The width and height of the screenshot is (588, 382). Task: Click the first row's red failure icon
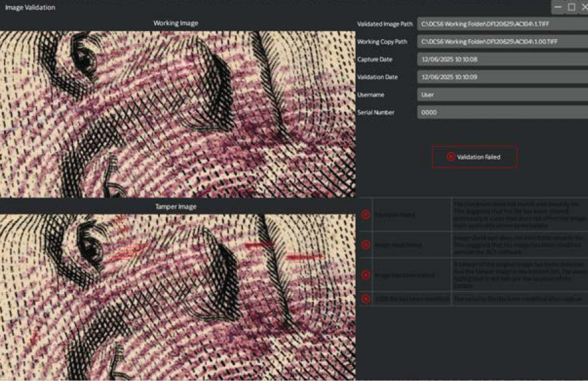point(365,214)
